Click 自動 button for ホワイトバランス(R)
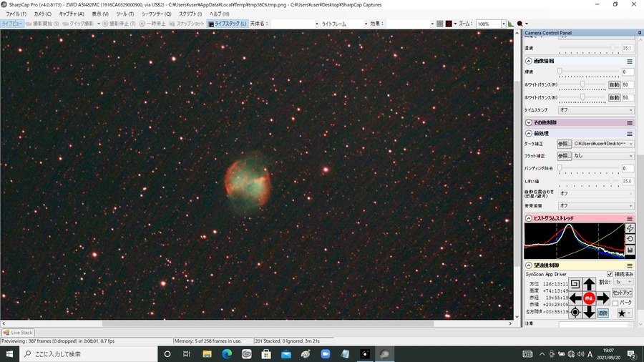644x362 pixels. [x=614, y=85]
